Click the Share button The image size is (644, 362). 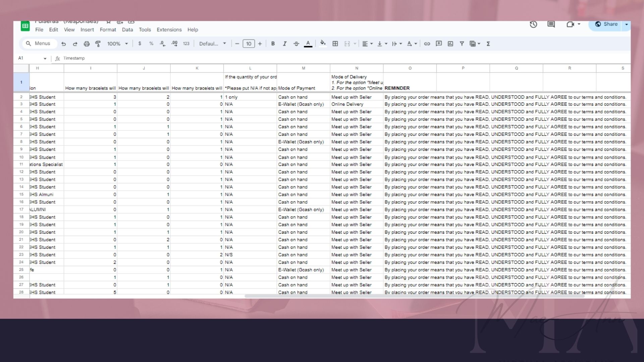coord(606,24)
